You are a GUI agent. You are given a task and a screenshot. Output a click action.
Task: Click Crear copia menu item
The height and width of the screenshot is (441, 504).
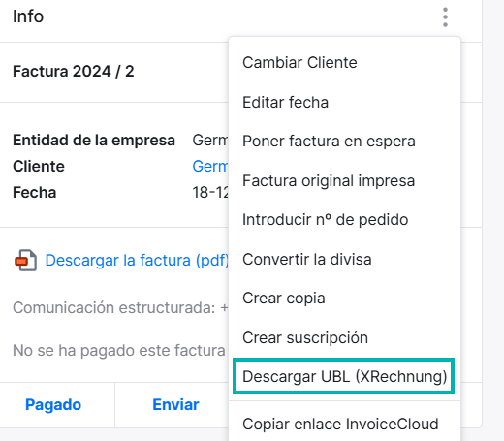point(283,299)
